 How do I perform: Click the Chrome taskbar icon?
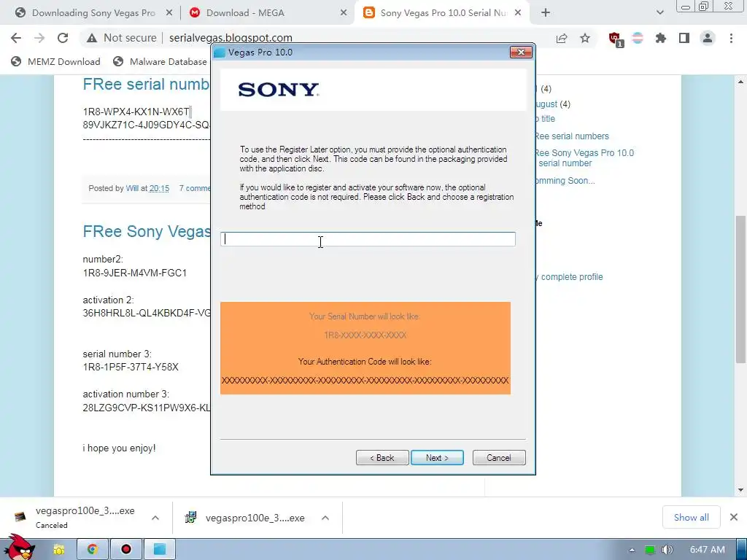(x=93, y=550)
